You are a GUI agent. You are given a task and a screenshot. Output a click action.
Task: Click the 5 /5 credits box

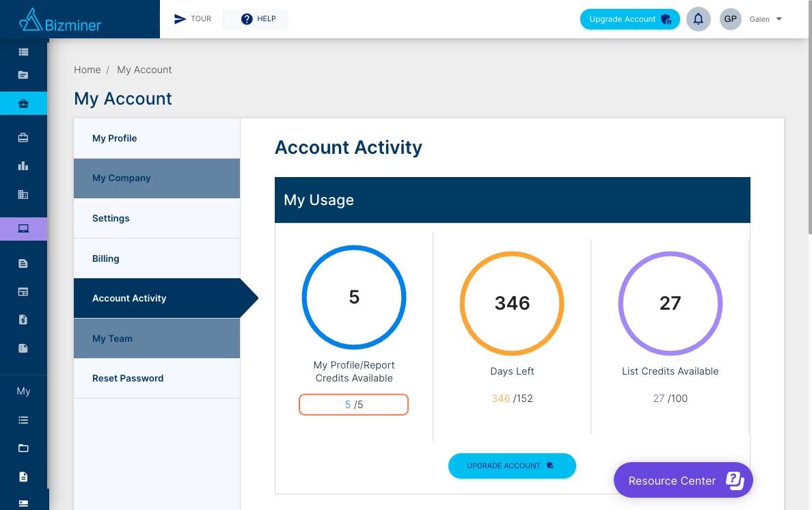click(x=353, y=405)
